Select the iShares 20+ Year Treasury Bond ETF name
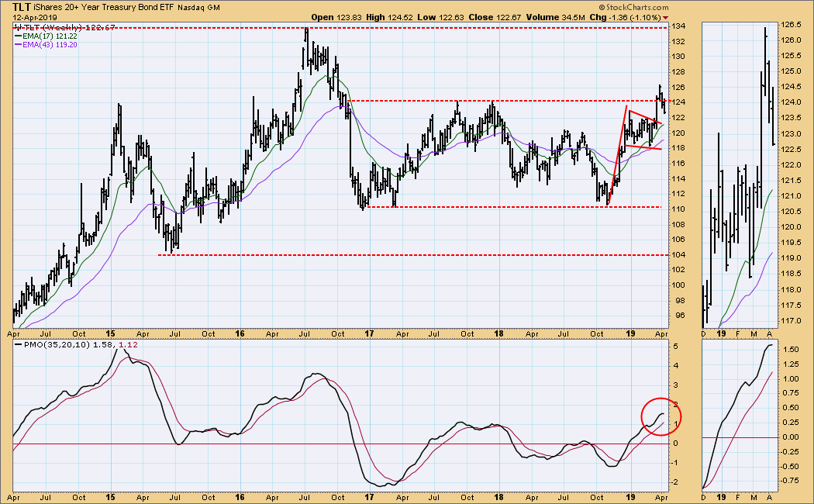 (x=105, y=8)
